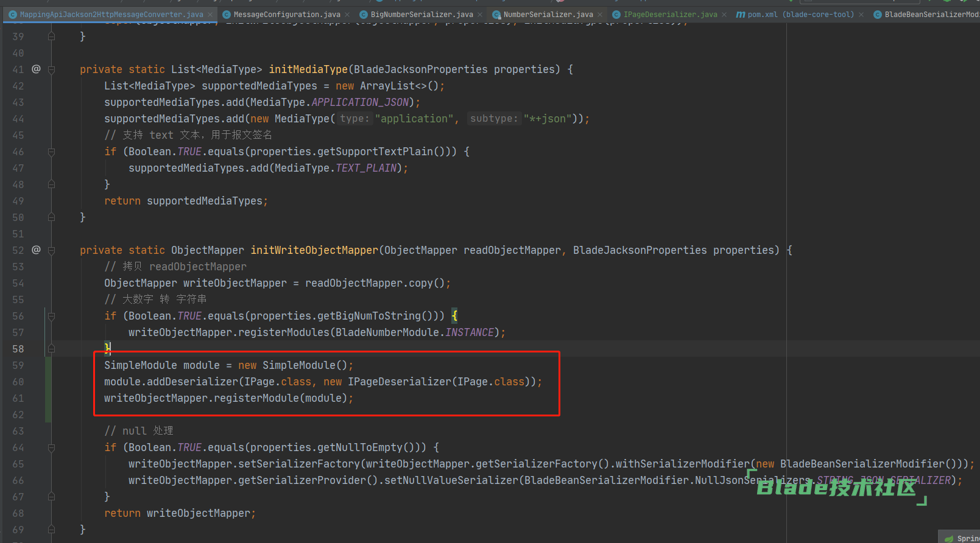Collapse the if block starting at line 46

pos(52,152)
